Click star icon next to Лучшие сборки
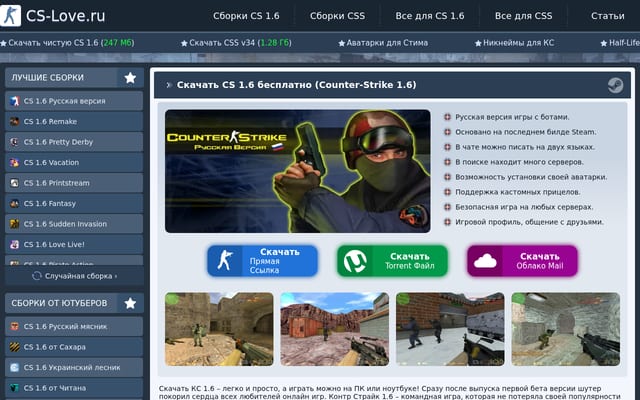 [x=130, y=78]
